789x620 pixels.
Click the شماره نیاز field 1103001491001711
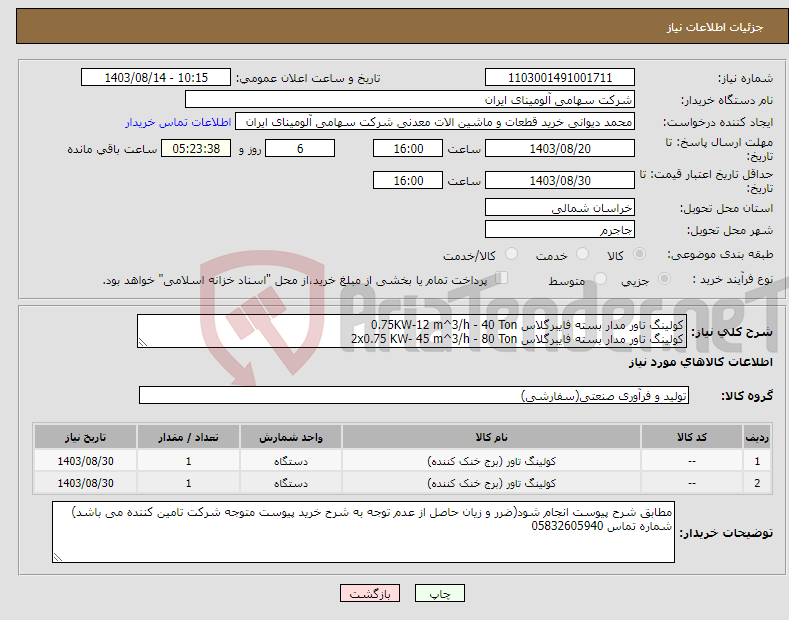[560, 78]
